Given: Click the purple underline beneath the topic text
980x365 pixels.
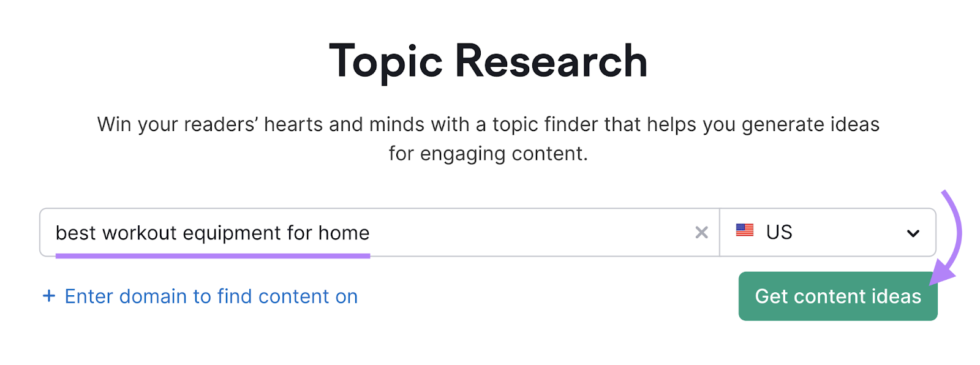Looking at the screenshot, I should (x=213, y=256).
